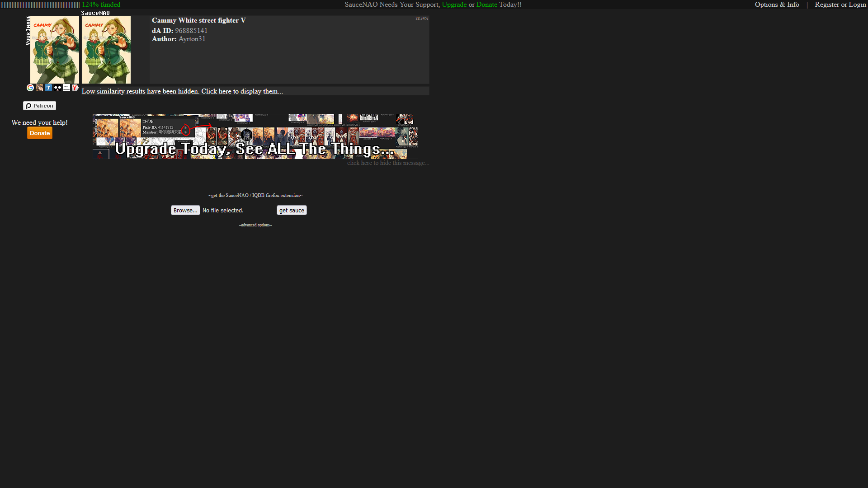The height and width of the screenshot is (488, 868).
Task: Click the 'Cammy White street fighter V' title
Action: coord(199,20)
